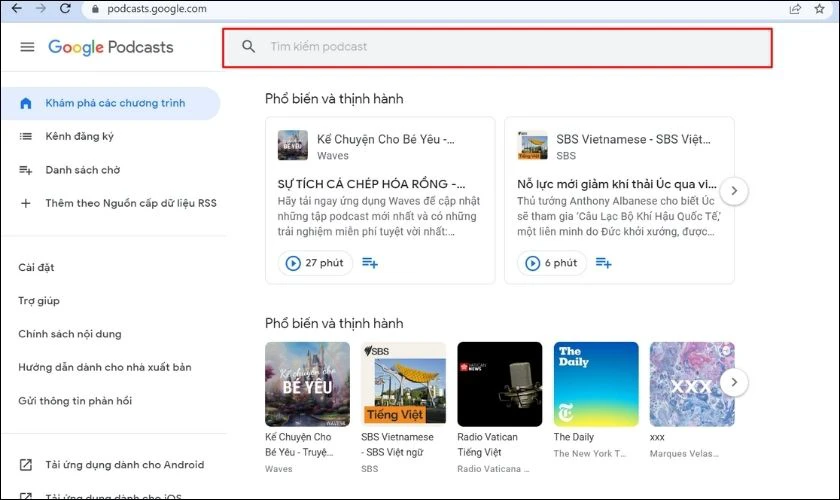Image resolution: width=840 pixels, height=500 pixels.
Task: Click Gửi thông tin phản hồi
Action: 75,401
